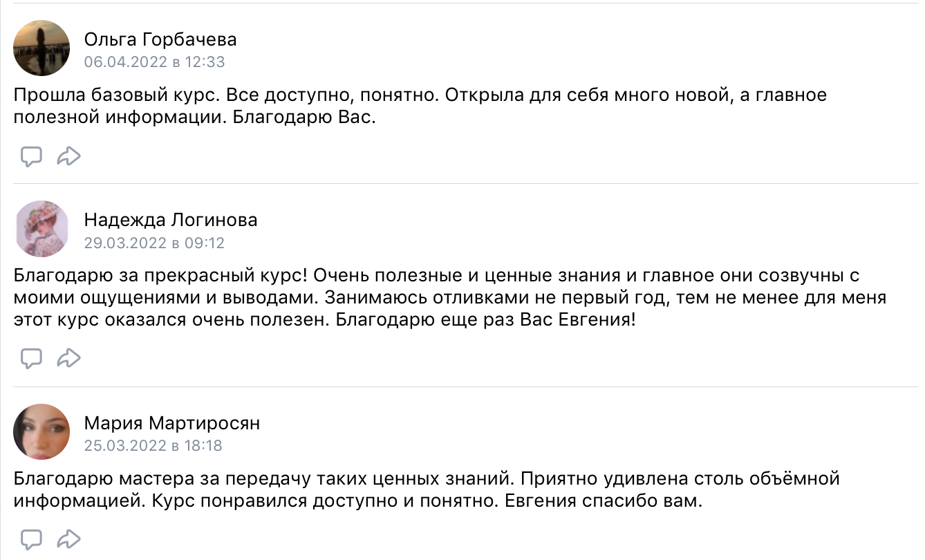Open permalink 25.03.2022 в 18:18
925x560 pixels.
pos(153,446)
